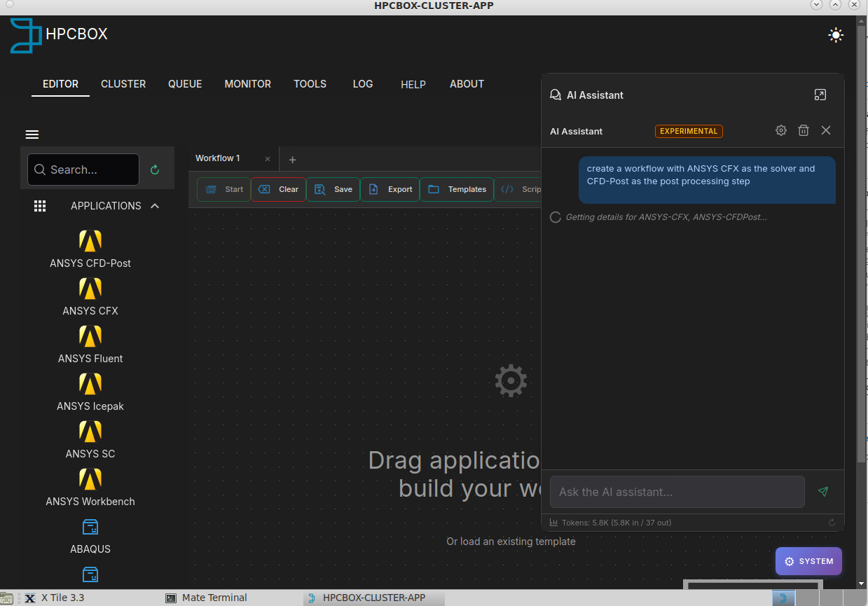The height and width of the screenshot is (606, 868).
Task: Open AI Assistant settings gear
Action: (x=781, y=130)
